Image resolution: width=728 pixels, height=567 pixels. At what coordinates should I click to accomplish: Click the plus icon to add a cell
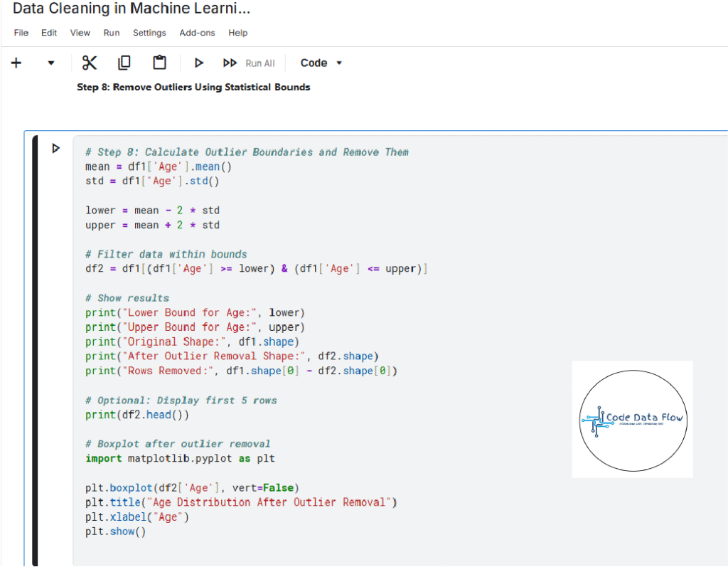tap(16, 63)
